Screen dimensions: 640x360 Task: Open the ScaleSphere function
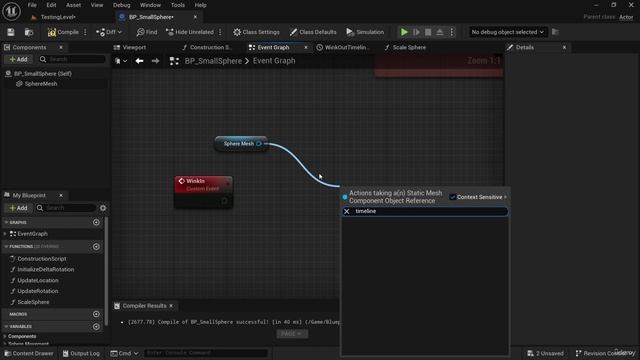33,302
